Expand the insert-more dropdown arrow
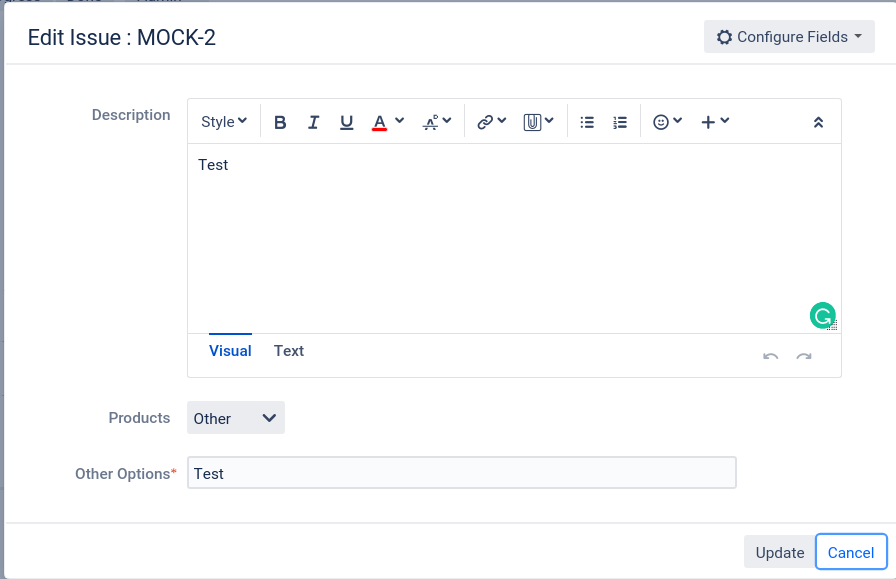 point(725,121)
